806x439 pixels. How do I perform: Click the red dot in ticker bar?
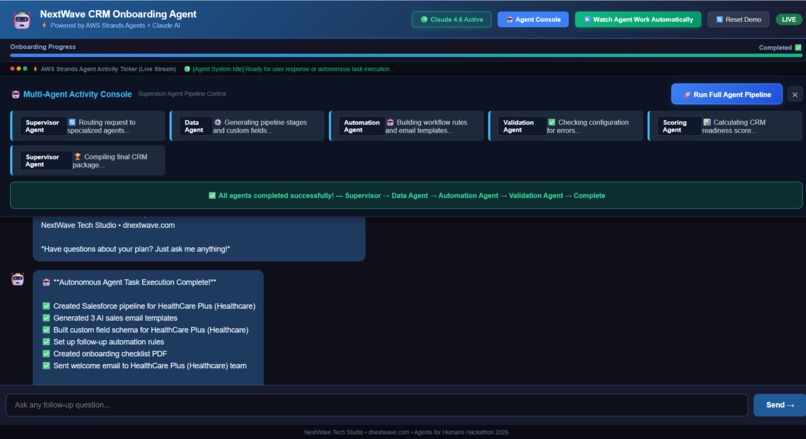pyautogui.click(x=12, y=69)
